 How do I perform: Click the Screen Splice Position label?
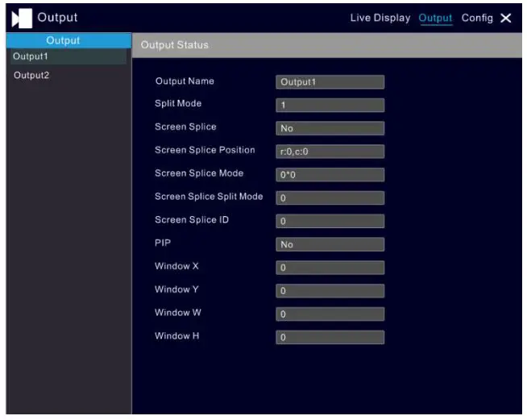point(205,150)
